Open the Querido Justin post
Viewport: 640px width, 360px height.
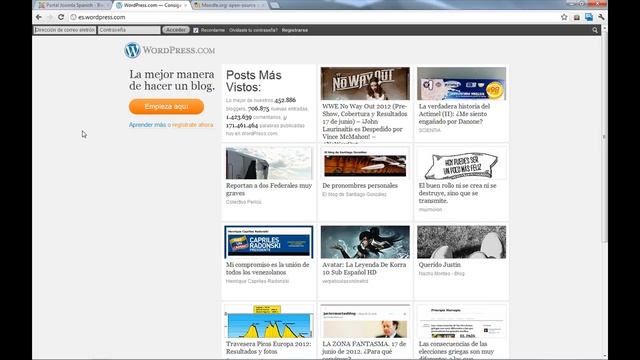(440, 265)
